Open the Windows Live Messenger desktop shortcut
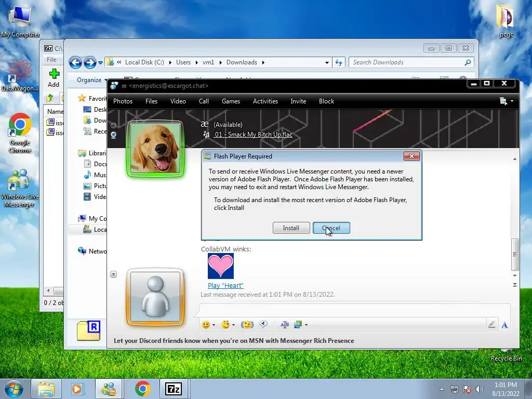 (20, 188)
